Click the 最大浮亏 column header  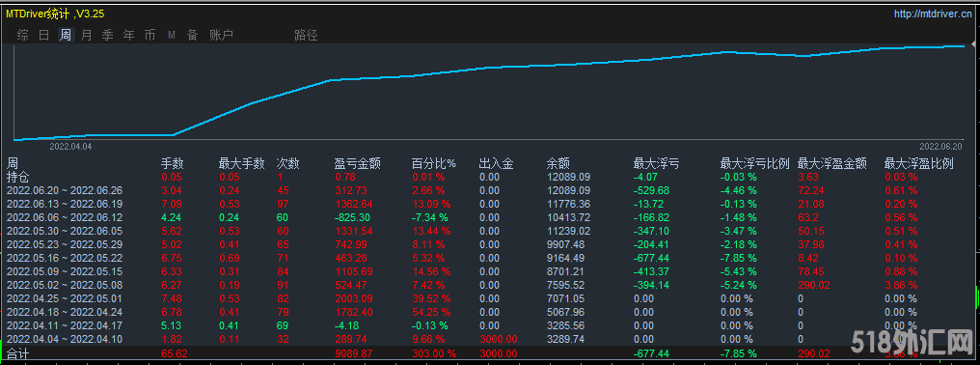[x=656, y=164]
